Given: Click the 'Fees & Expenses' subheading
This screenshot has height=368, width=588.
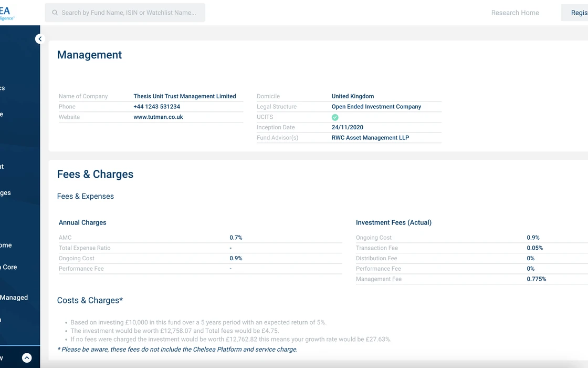Looking at the screenshot, I should [86, 197].
